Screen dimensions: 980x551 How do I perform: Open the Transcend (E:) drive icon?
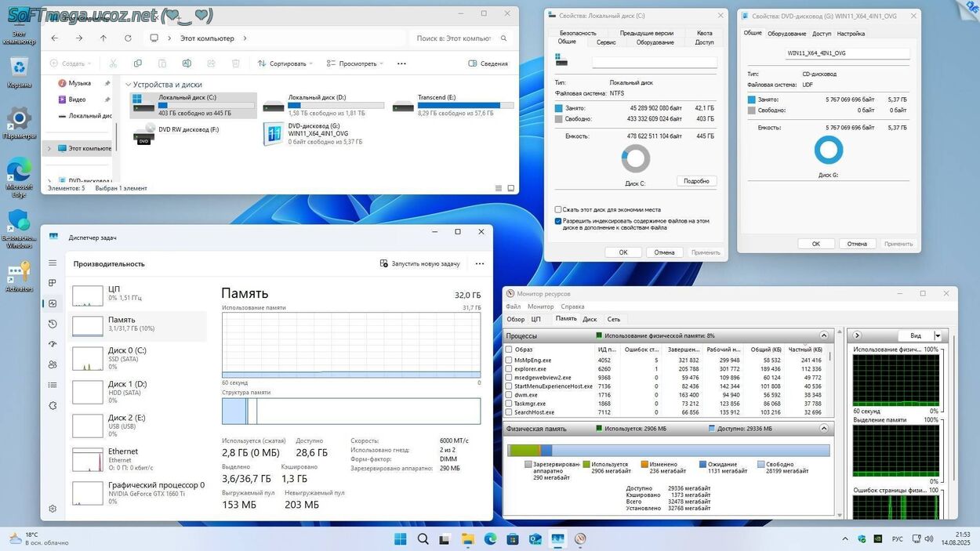click(403, 106)
